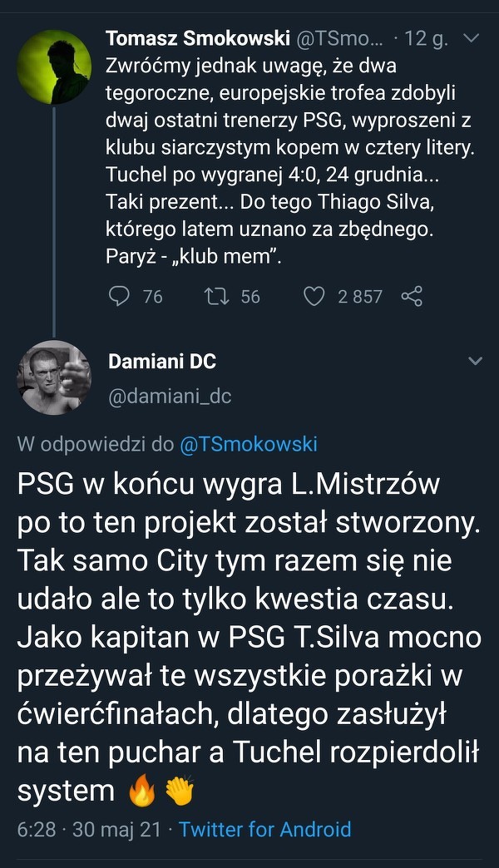Expand the chevron menu on Tomasz Smokowski's tweet

[x=472, y=38]
